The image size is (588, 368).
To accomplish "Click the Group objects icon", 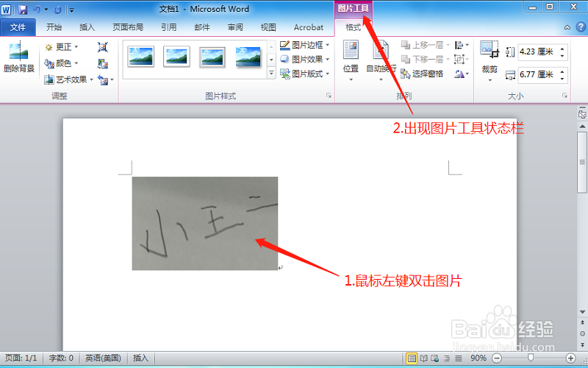I will 462,60.
